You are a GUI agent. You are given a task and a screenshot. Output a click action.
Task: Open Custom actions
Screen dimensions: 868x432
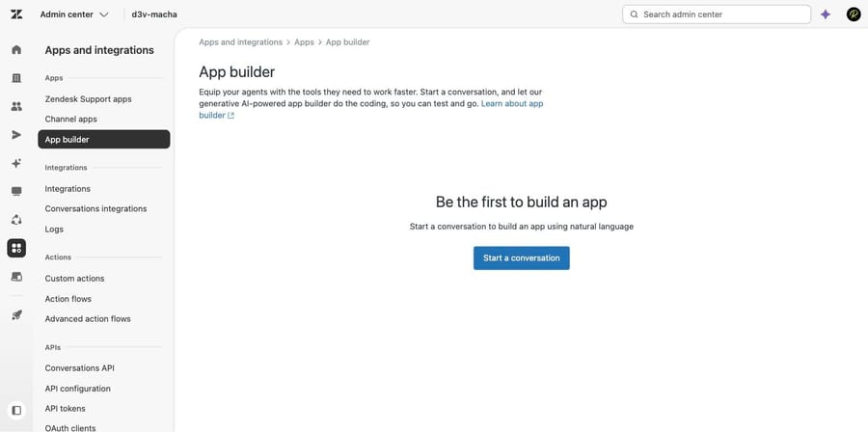tap(74, 279)
